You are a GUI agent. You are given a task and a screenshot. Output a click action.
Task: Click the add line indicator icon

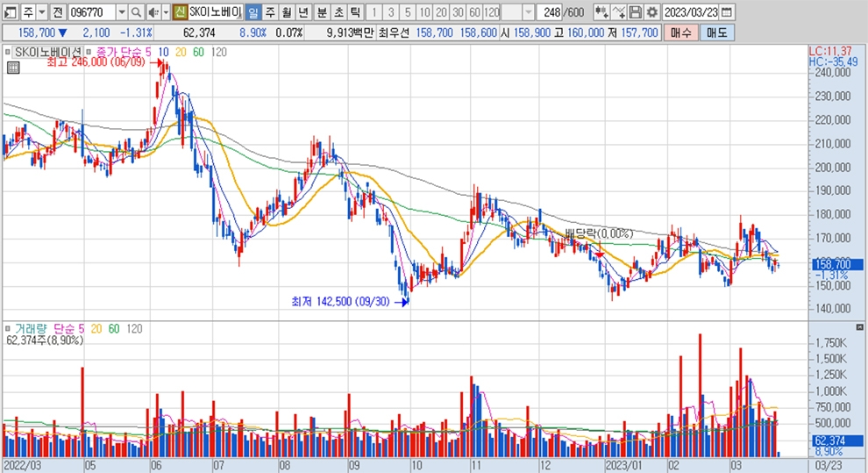(x=619, y=11)
